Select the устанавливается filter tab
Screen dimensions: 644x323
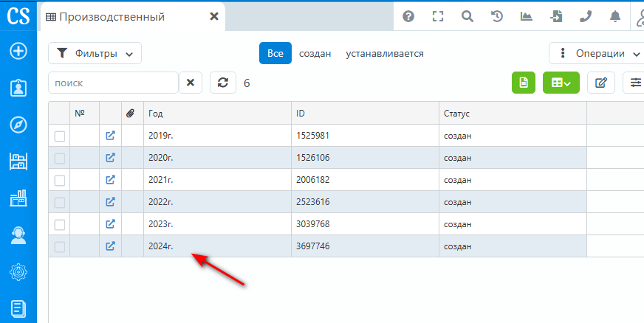[385, 53]
